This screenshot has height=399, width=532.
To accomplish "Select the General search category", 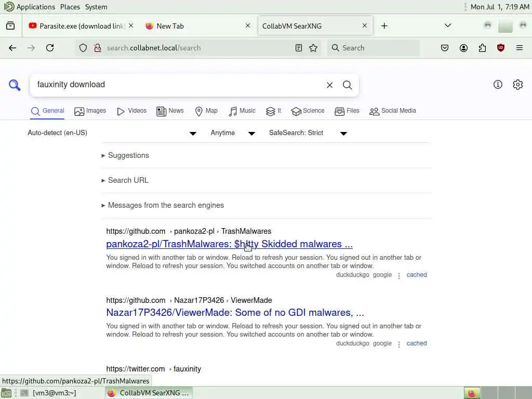I will pos(47,111).
